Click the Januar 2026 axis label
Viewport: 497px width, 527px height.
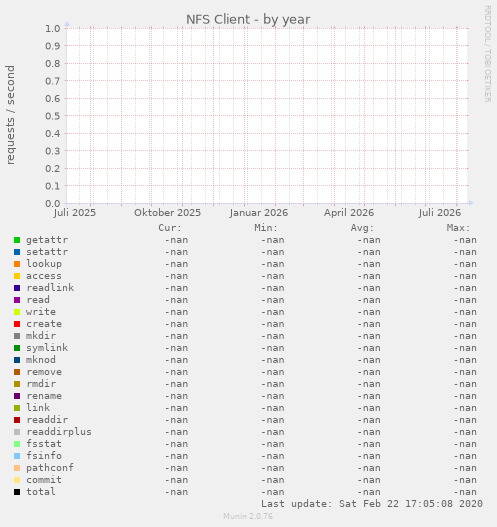(259, 213)
